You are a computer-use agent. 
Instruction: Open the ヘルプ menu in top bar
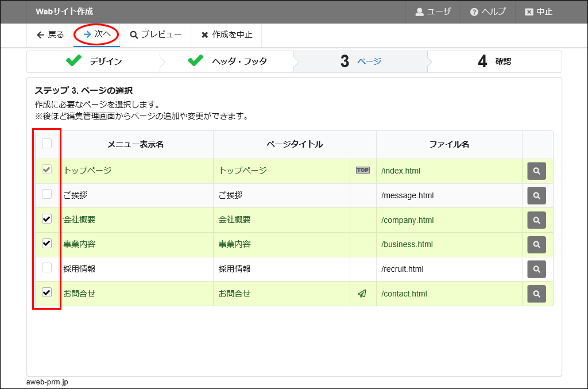[488, 11]
